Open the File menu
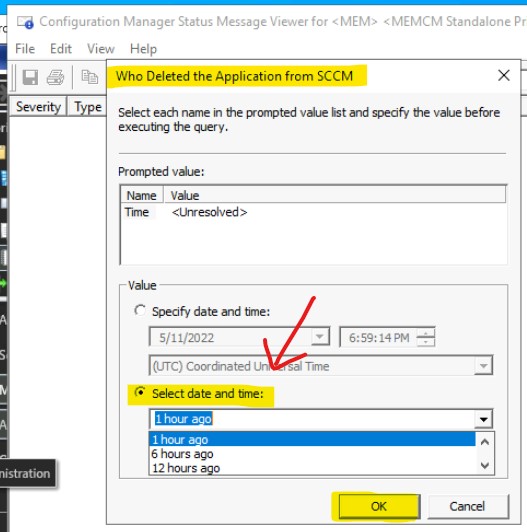 pos(25,49)
